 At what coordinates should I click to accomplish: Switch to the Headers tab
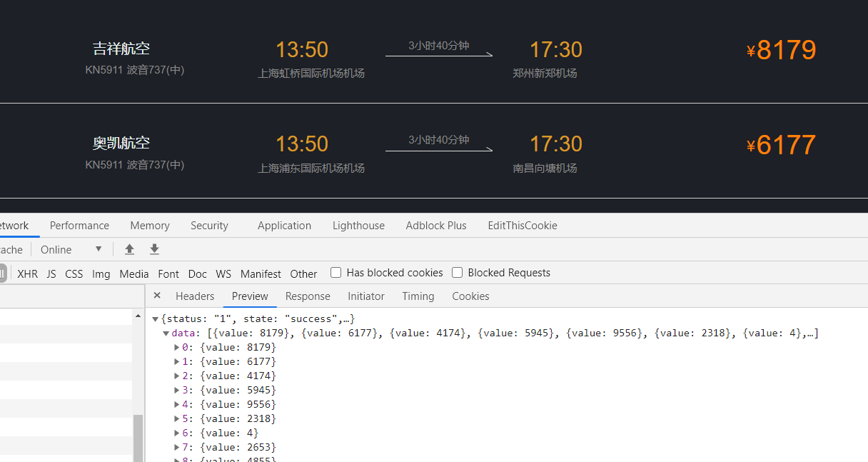point(195,296)
